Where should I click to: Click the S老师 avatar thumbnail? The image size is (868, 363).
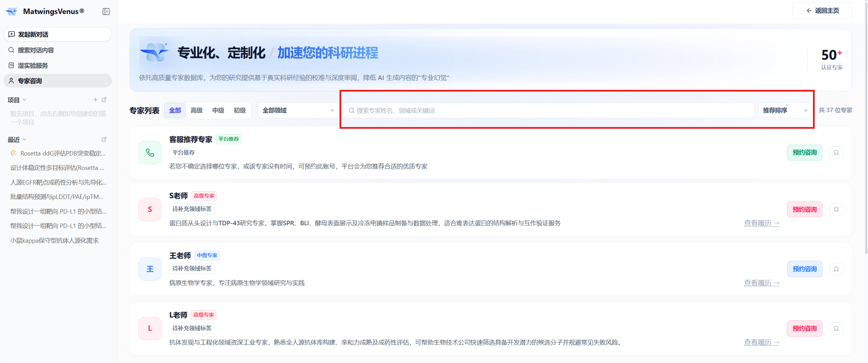(150, 209)
